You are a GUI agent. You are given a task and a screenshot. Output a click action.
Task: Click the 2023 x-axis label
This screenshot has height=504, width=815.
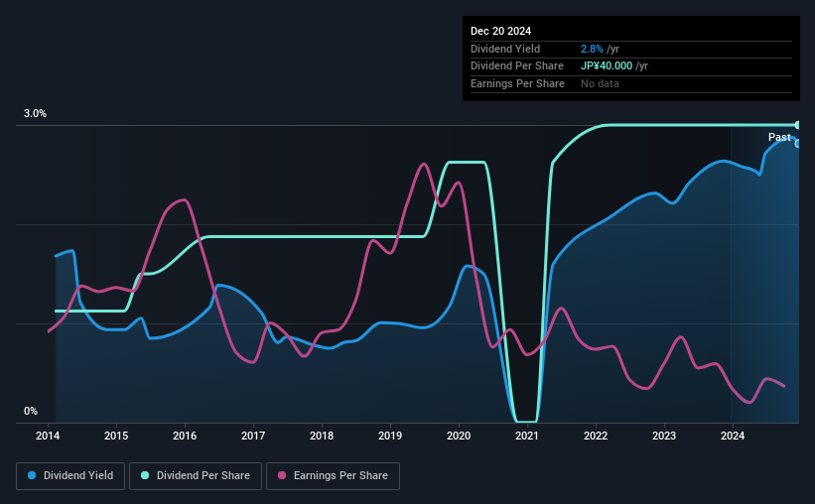coord(664,436)
